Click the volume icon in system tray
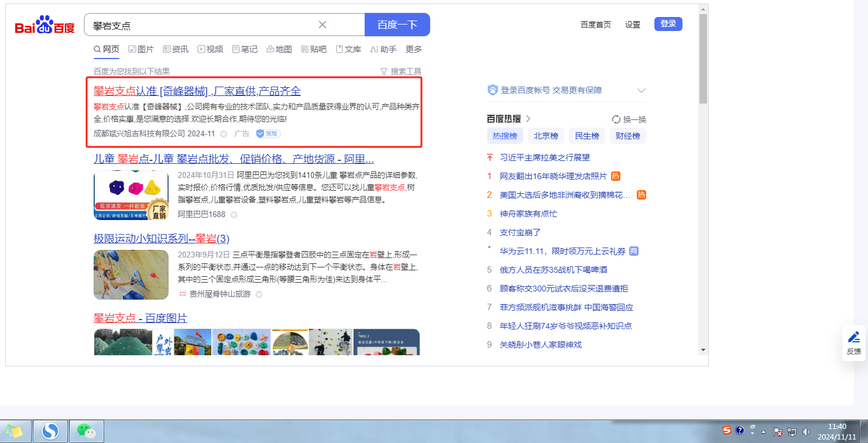 coord(806,432)
